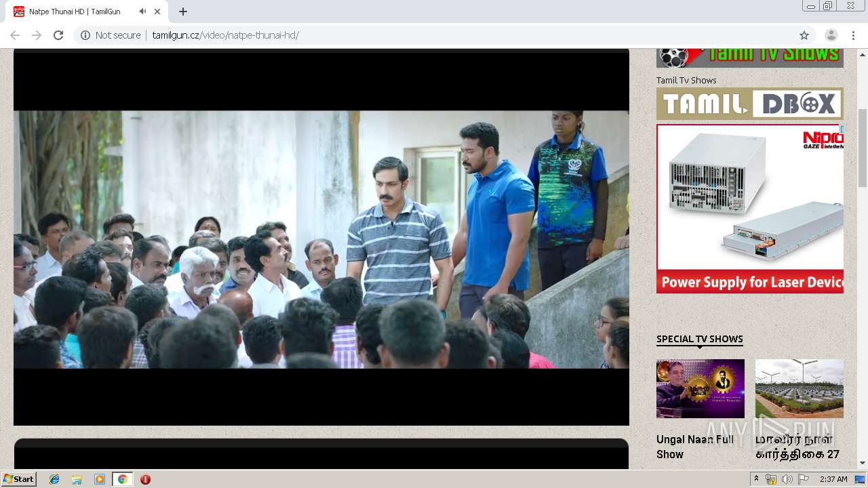868x488 pixels.
Task: Open the red antivirus taskbar icon
Action: 145,479
